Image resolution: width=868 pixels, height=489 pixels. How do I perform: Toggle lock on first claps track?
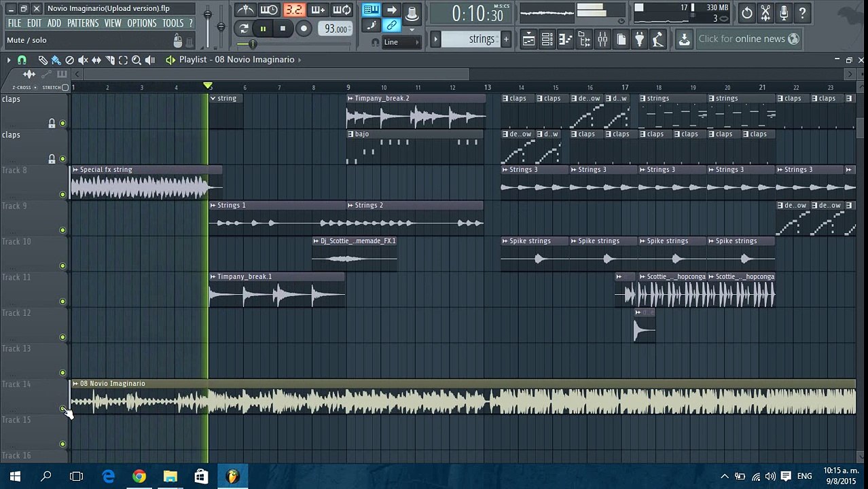pos(52,123)
